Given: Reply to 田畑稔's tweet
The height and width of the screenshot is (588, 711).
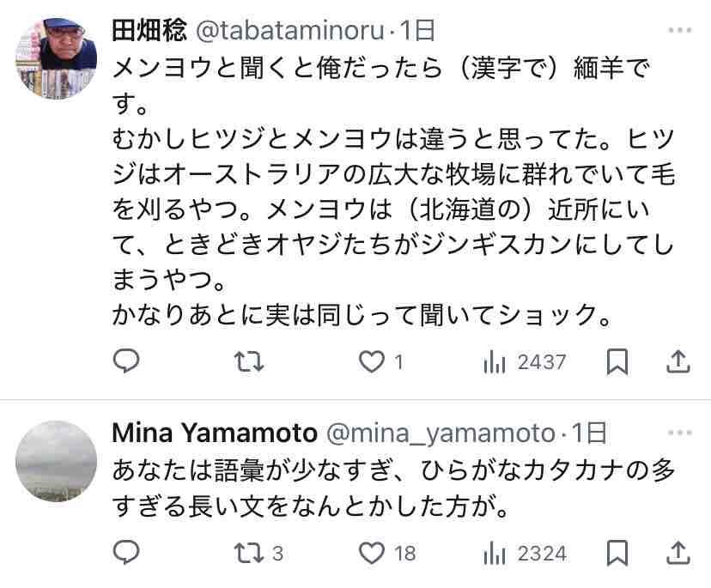Looking at the screenshot, I should (x=126, y=362).
